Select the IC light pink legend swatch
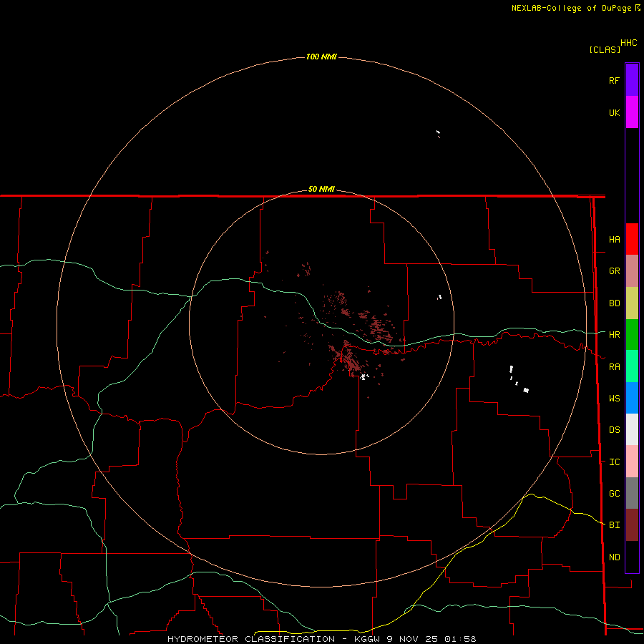644x644 pixels. (632, 462)
